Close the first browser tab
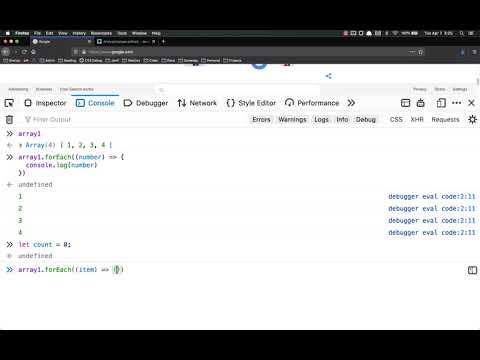The height and width of the screenshot is (360, 480). (89, 42)
